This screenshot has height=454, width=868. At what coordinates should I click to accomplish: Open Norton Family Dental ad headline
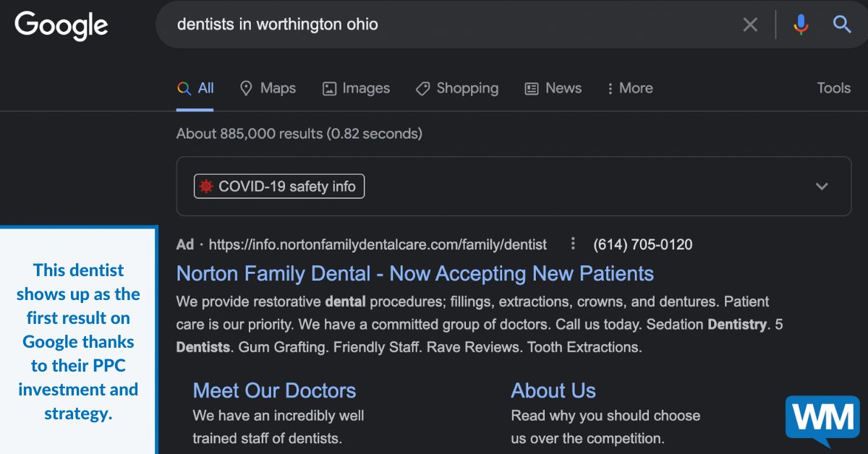pyautogui.click(x=414, y=274)
